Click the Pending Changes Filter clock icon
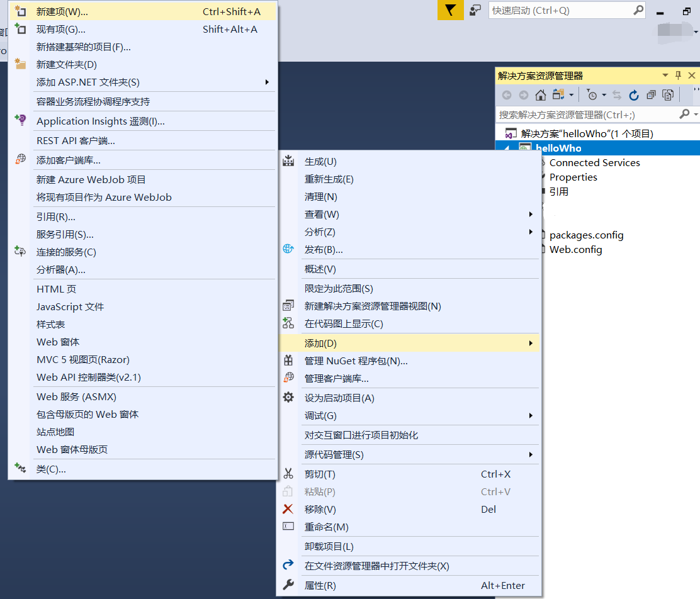Screen dimensions: 700x599 click(592, 95)
